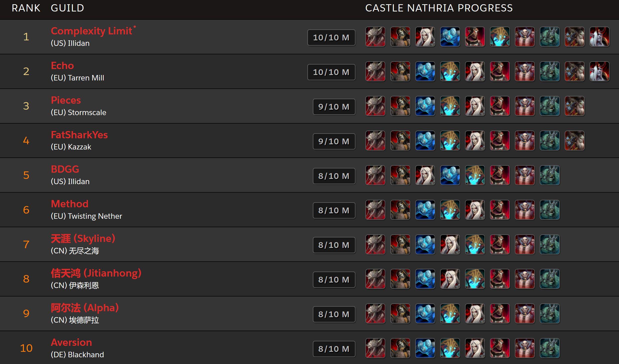
Task: Click Skyline's second boss icon
Action: 400,245
